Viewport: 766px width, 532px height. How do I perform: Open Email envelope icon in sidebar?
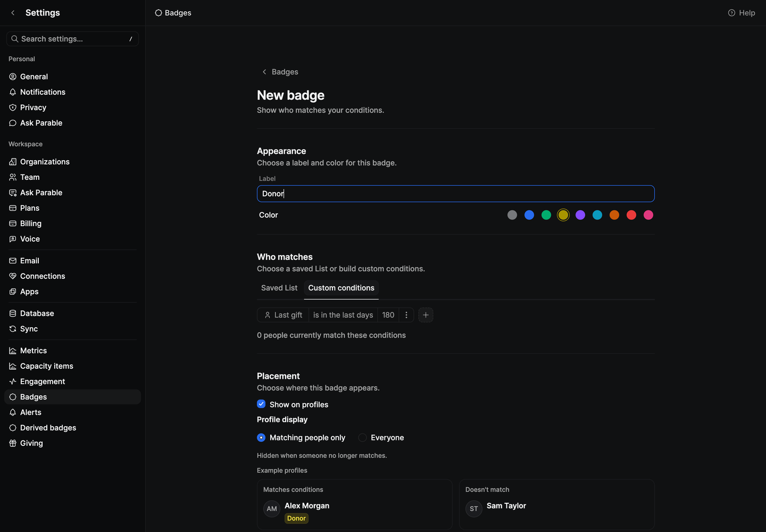pos(13,261)
